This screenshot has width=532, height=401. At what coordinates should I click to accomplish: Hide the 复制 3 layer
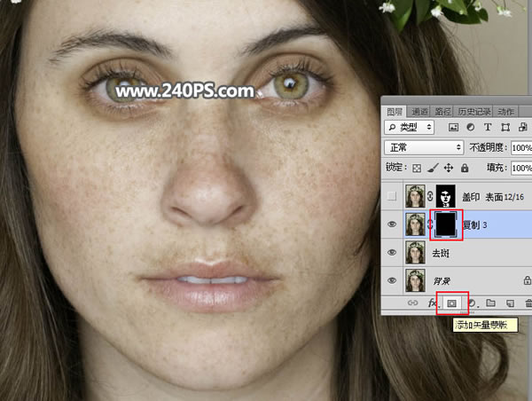[x=392, y=224]
